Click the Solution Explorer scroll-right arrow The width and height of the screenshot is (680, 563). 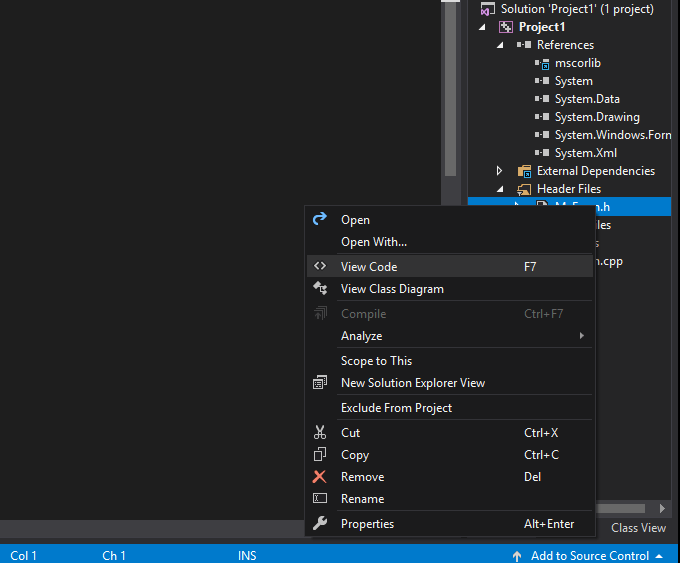(x=662, y=508)
